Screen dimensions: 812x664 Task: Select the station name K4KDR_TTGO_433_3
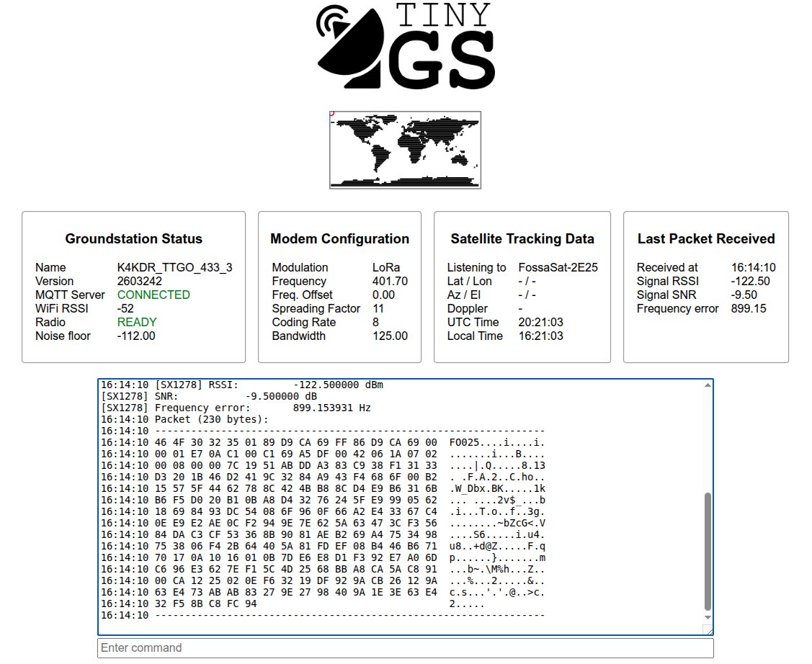(174, 268)
